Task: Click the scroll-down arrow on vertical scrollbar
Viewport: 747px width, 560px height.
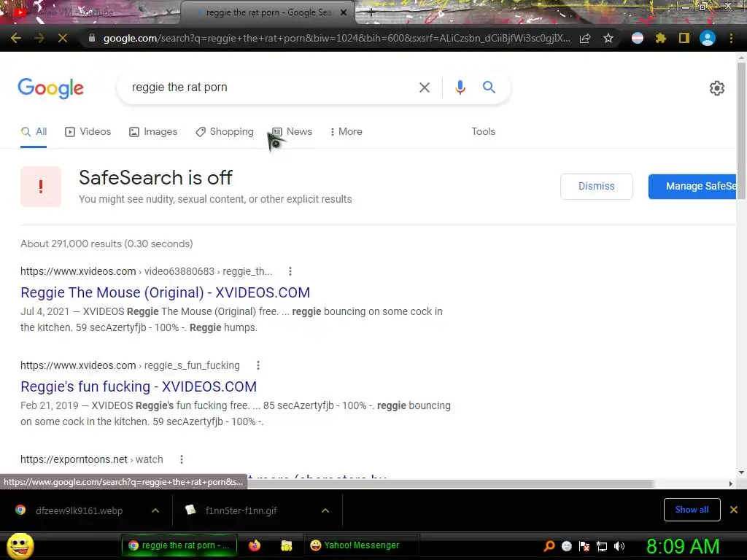Action: [x=741, y=472]
